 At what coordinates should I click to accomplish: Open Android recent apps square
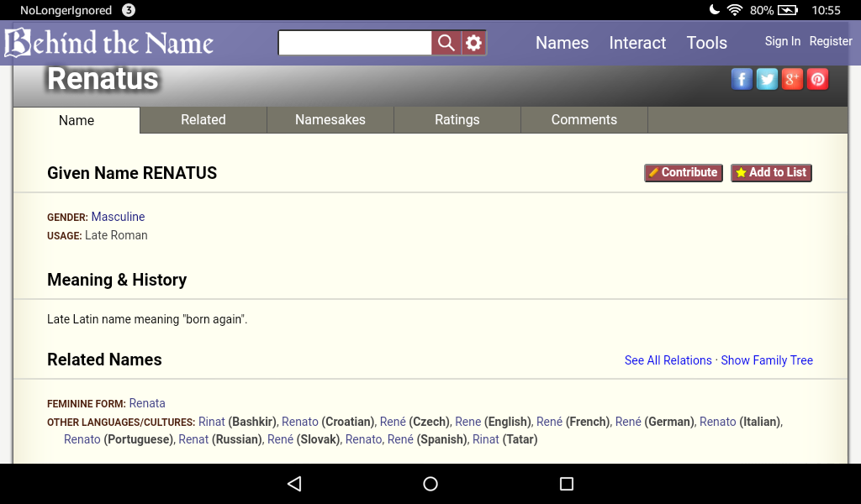[x=567, y=484]
